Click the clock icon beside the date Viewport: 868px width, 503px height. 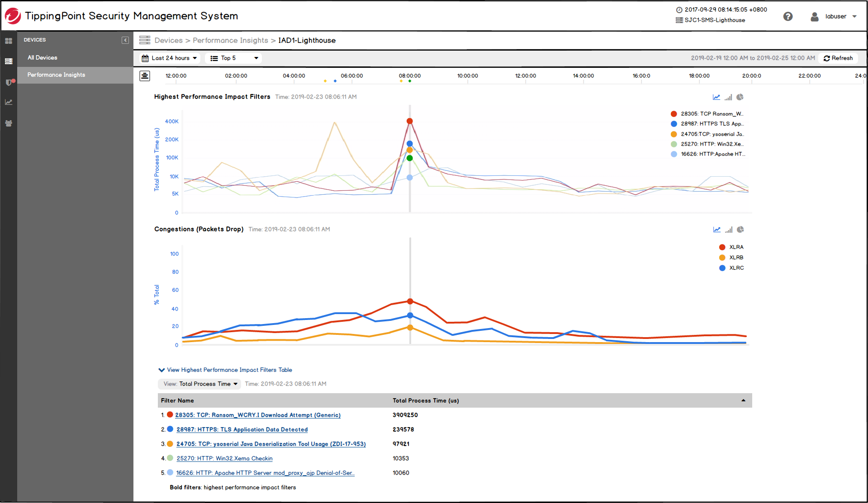pyautogui.click(x=679, y=10)
